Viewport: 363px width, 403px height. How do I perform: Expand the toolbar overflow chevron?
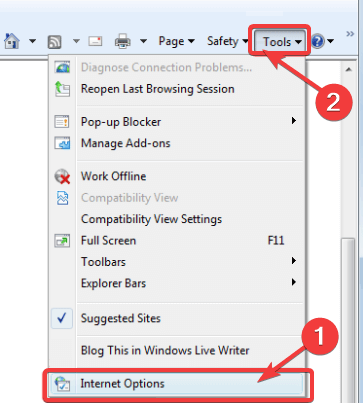pyautogui.click(x=350, y=34)
